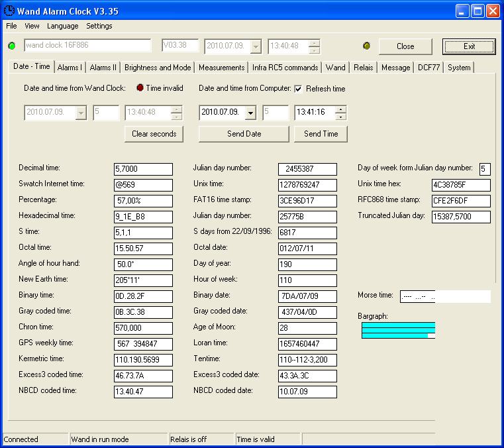This screenshot has width=504, height=448.
Task: Select the Date - Time tab
Action: coord(32,66)
